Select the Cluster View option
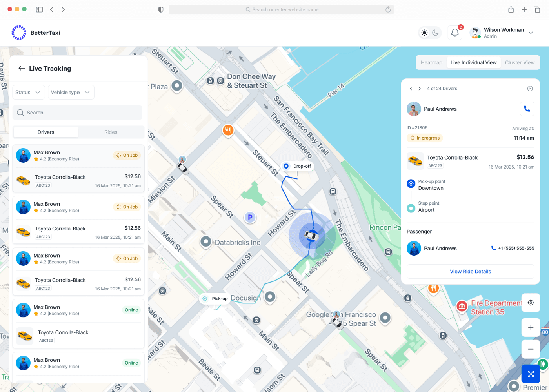 point(520,62)
